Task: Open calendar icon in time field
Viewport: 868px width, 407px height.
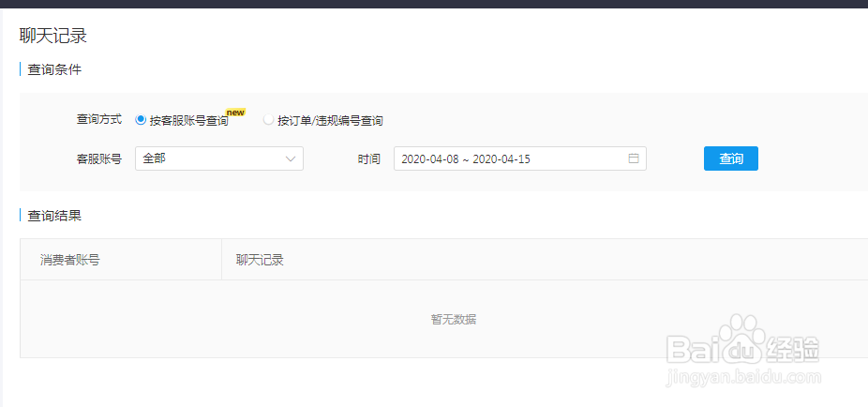Action: [634, 158]
